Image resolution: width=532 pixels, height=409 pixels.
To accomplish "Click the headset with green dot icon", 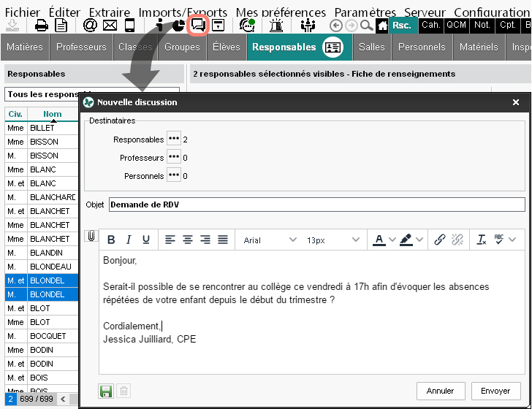I will 247,26.
